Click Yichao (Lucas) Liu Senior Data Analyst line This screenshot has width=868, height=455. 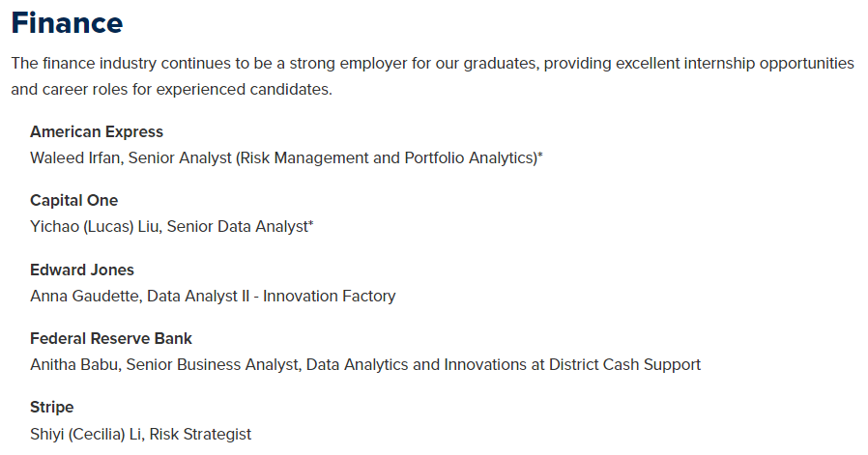172,227
